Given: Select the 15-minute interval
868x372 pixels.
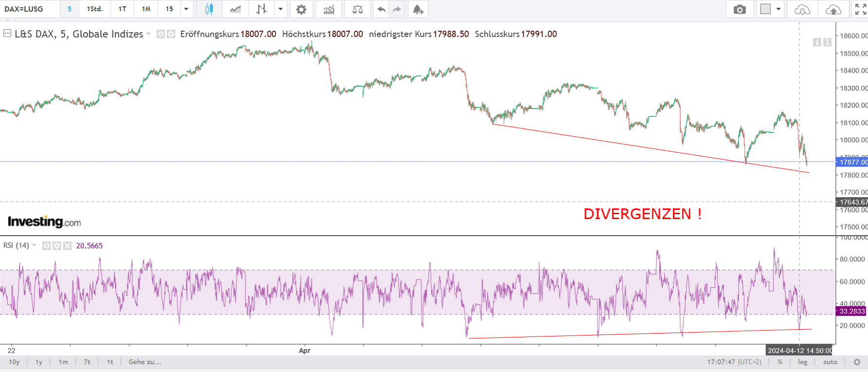Looking at the screenshot, I should point(169,9).
